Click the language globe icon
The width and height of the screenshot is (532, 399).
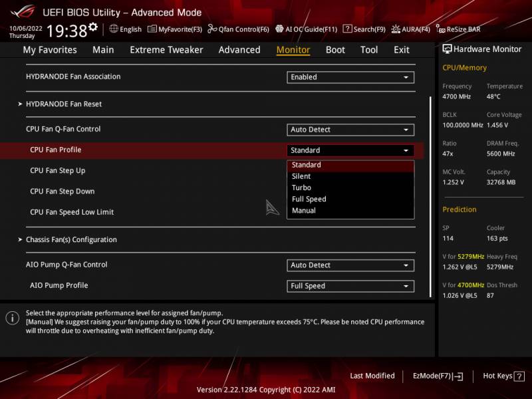point(114,29)
